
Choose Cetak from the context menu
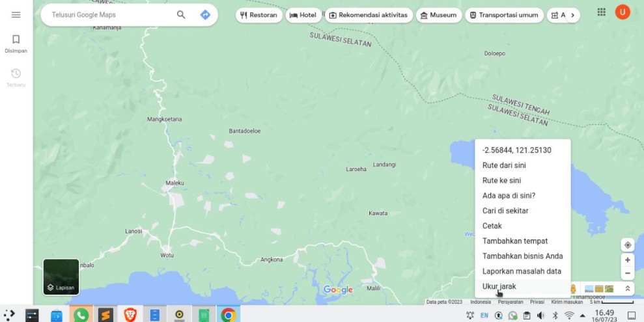(523, 226)
